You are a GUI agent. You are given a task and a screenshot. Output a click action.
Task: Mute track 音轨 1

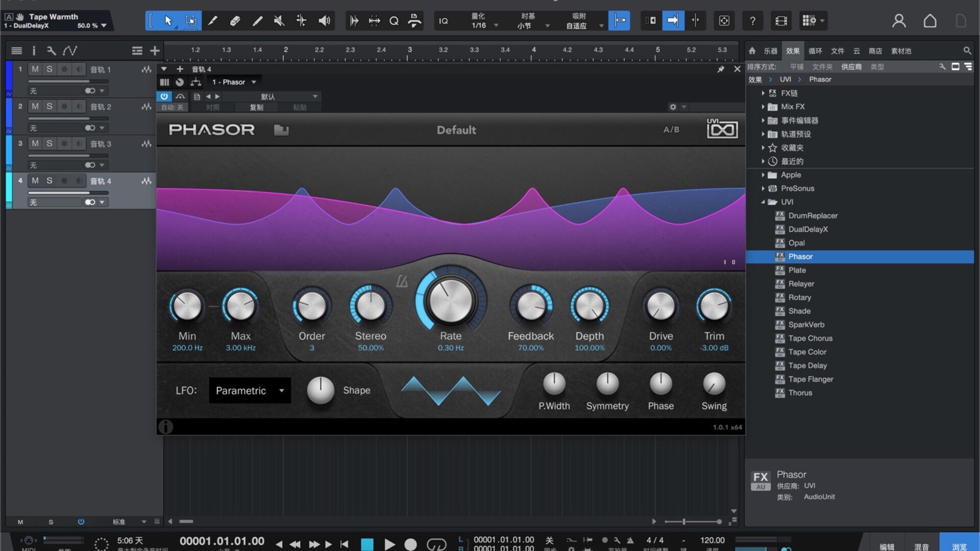click(x=35, y=69)
